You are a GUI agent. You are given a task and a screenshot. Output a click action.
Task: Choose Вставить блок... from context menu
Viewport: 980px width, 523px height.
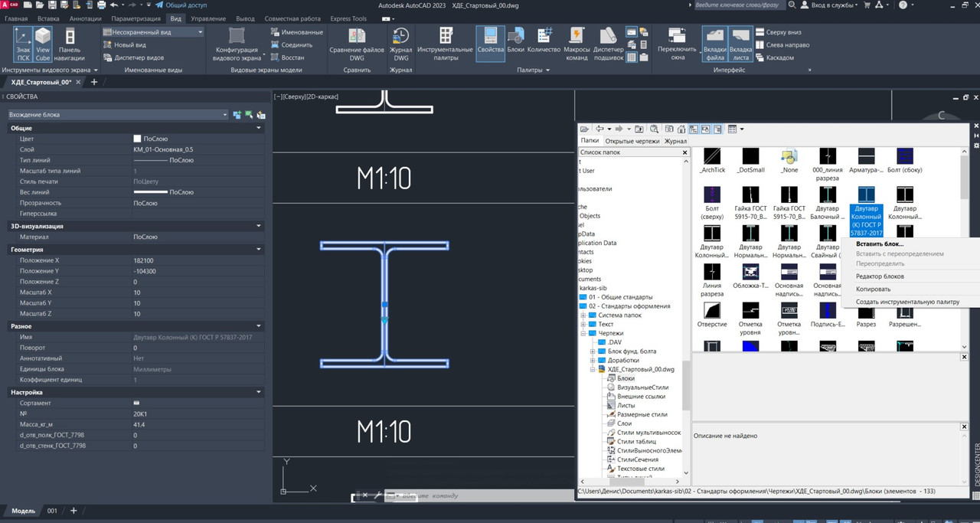click(x=880, y=244)
